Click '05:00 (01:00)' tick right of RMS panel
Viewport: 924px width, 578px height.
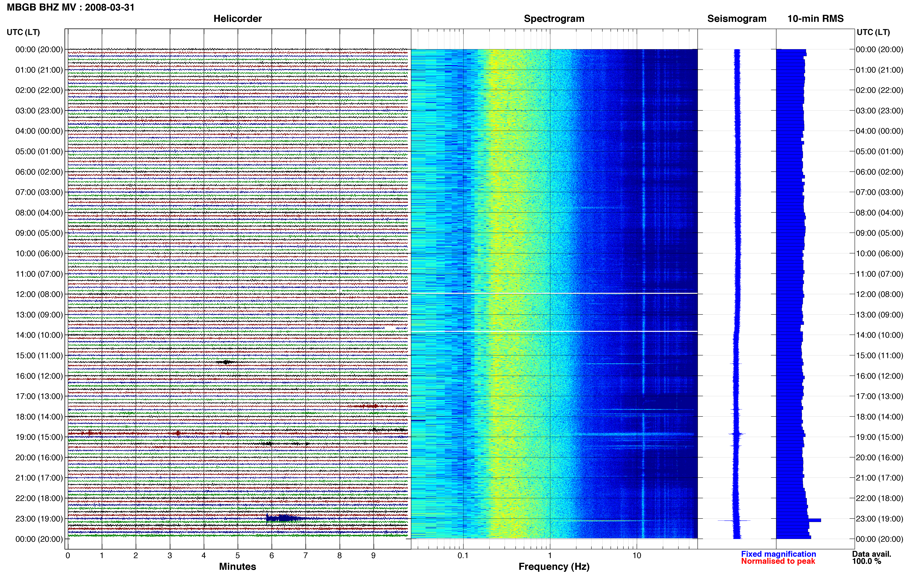coord(879,151)
